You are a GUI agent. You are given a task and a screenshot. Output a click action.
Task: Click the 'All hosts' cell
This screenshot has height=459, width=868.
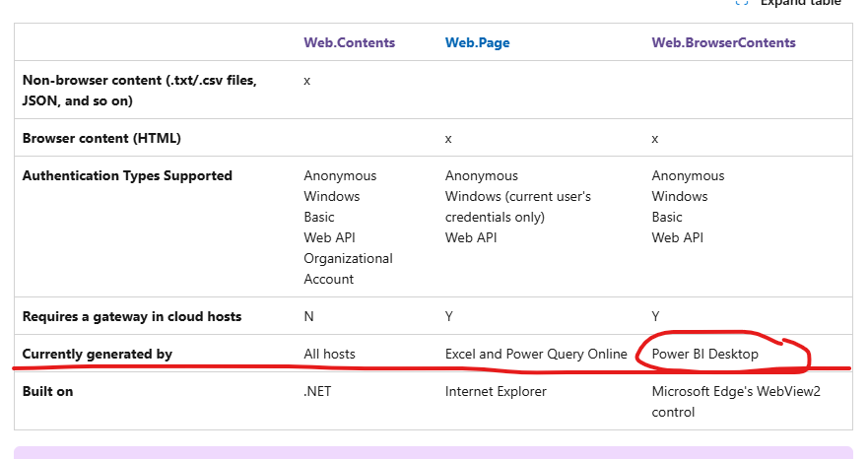329,354
